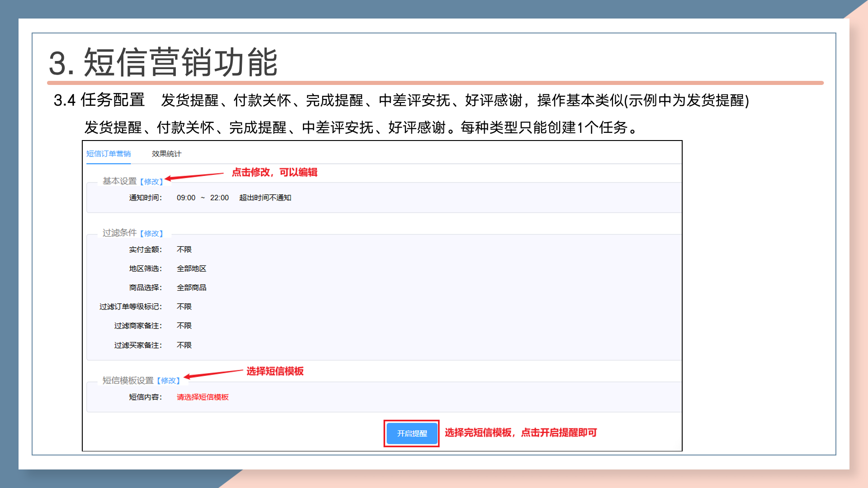Click the 09:00 notification start time
Viewport: 868px width, 488px height.
186,198
